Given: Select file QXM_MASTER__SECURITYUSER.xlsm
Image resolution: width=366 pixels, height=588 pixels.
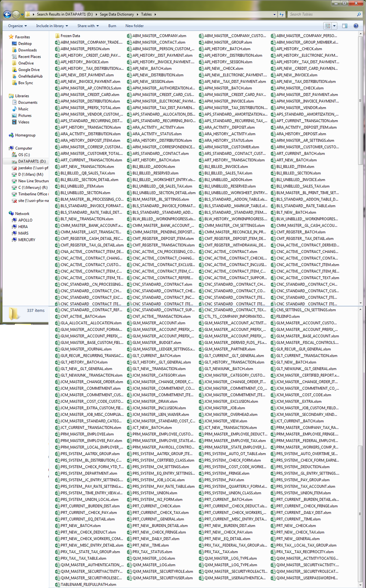Looking at the screenshot, I should pos(160,578).
